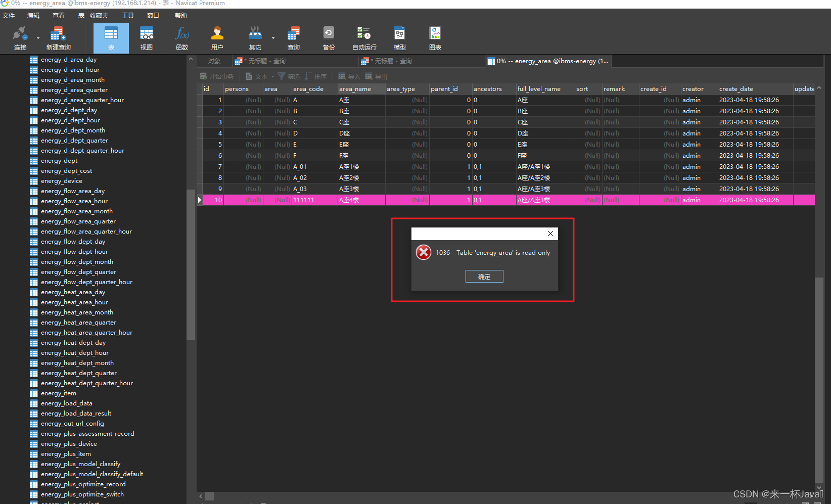Viewport: 831px width, 504px height.
Task: Click the 其它 (Others) toolbar icon
Action: point(255,38)
